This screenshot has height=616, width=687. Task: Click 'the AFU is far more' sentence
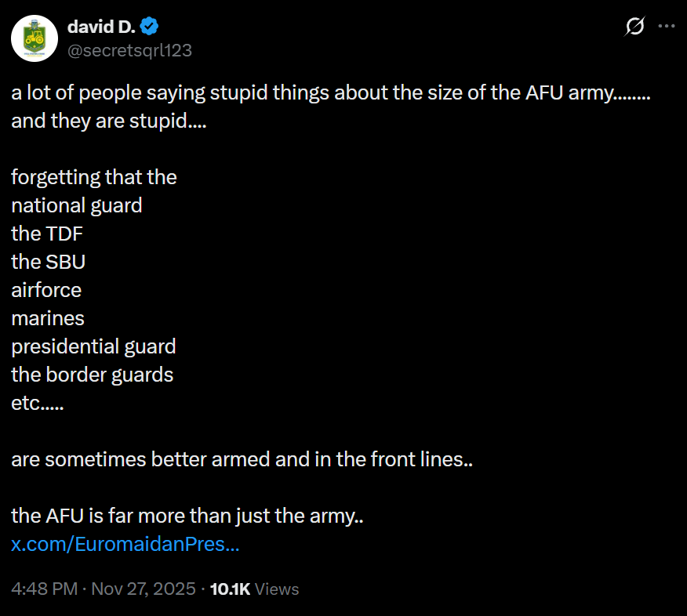187,516
